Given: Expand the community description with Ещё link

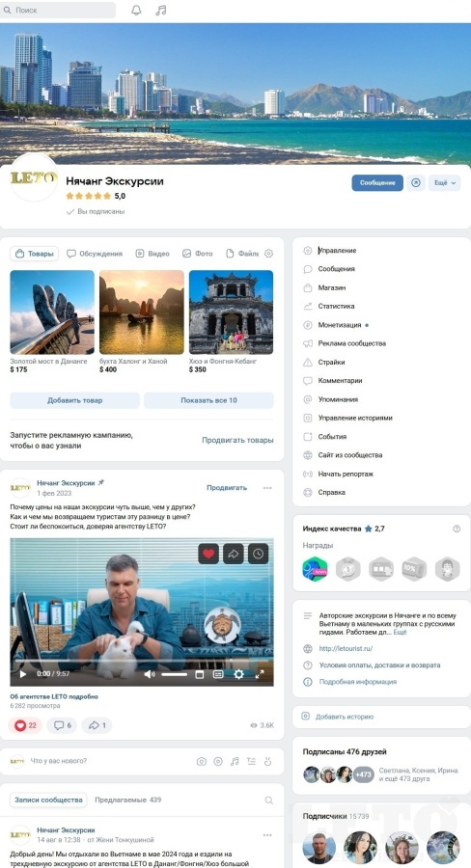Looking at the screenshot, I should point(401,632).
